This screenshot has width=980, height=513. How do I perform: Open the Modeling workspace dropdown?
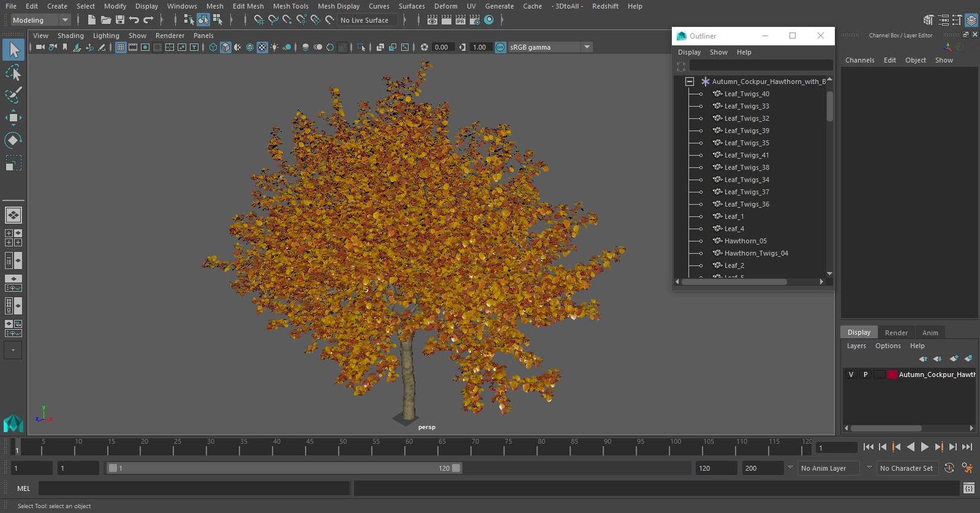coord(40,20)
